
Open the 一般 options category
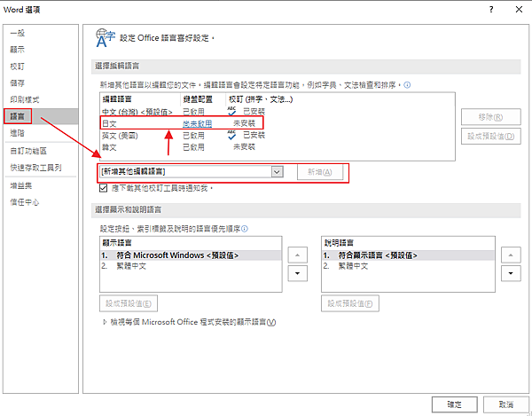[x=18, y=33]
